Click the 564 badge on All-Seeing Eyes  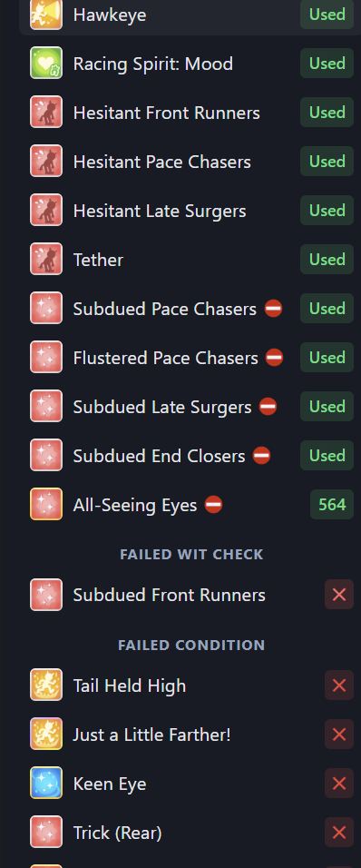click(332, 504)
